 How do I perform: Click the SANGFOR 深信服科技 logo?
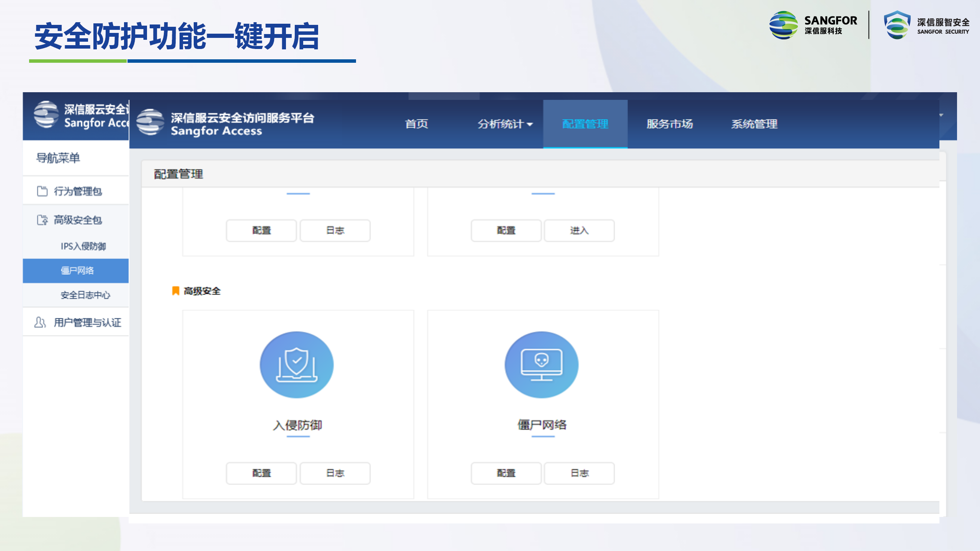pos(813,25)
